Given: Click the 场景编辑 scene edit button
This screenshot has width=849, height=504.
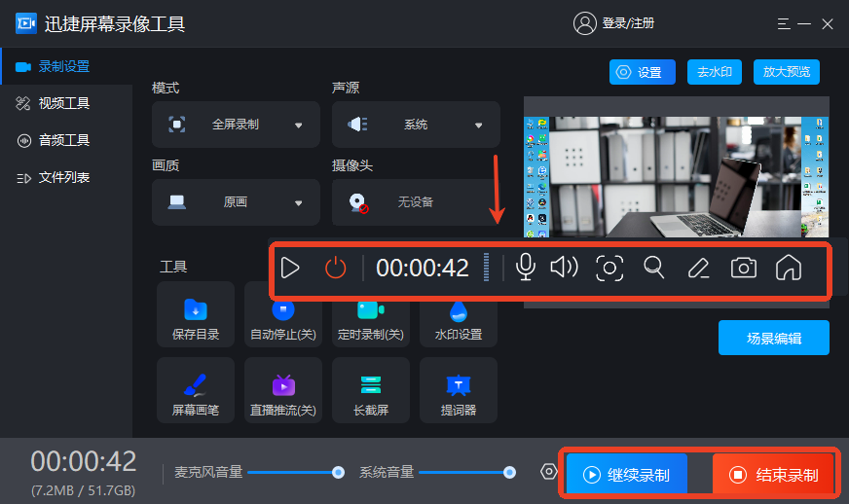Looking at the screenshot, I should (x=774, y=338).
